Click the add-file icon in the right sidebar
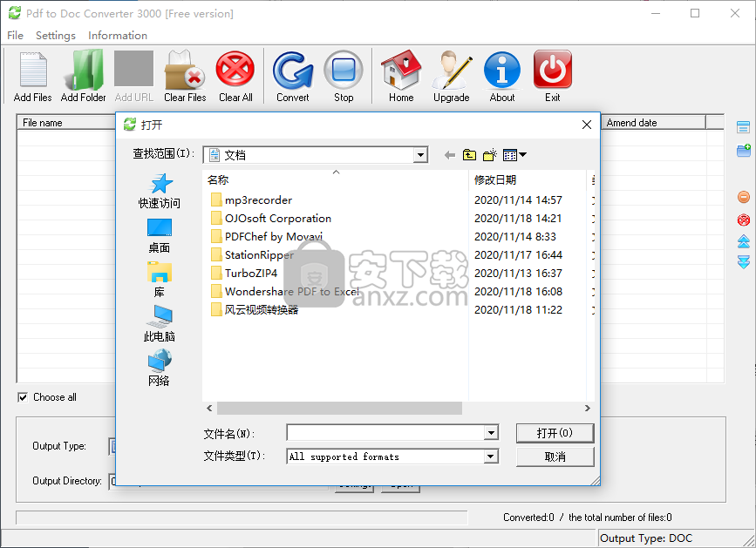This screenshot has width=756, height=548. [744, 127]
